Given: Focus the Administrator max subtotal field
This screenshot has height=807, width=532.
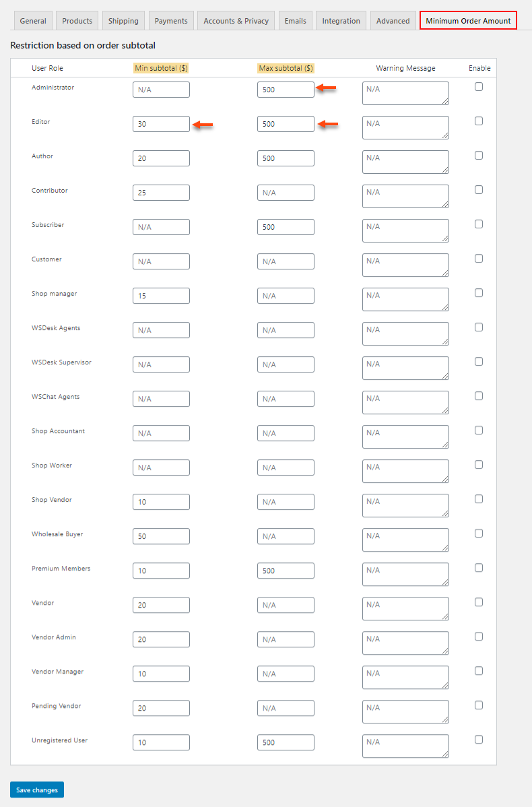Looking at the screenshot, I should [x=286, y=90].
